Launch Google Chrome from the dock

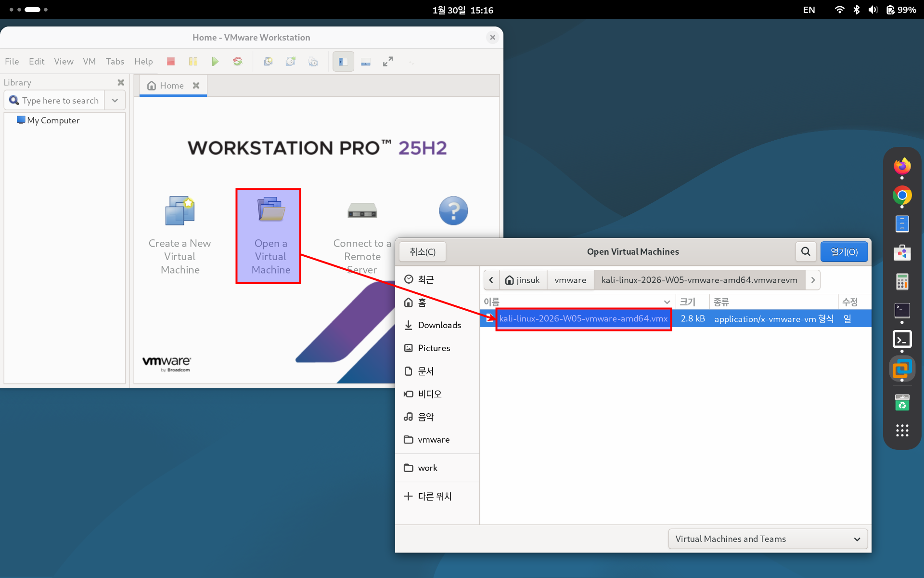pyautogui.click(x=902, y=196)
